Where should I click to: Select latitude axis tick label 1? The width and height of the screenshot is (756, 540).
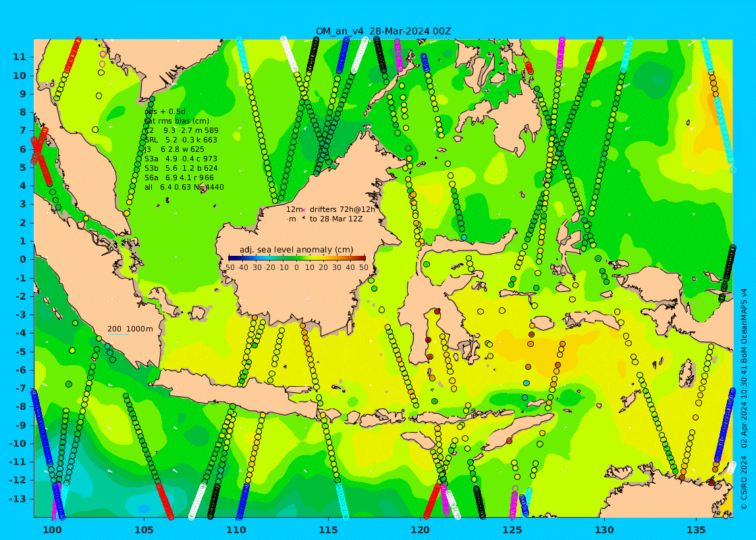pos(23,240)
